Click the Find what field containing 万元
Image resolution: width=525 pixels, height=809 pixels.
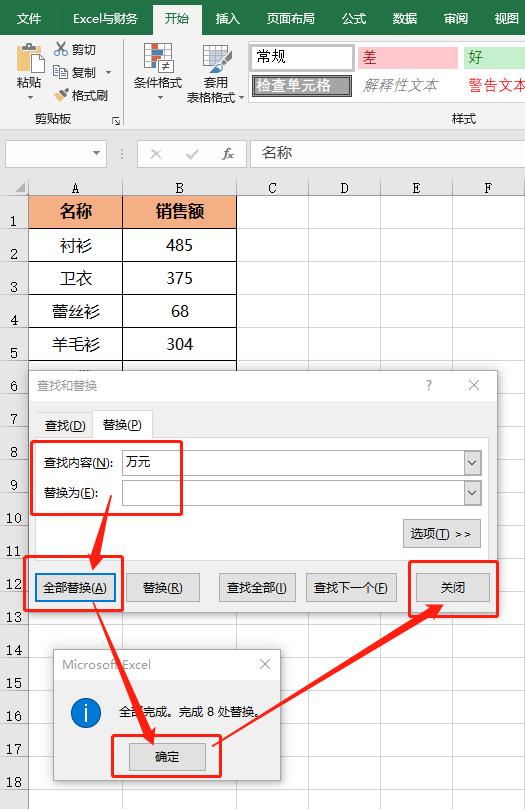pos(294,463)
